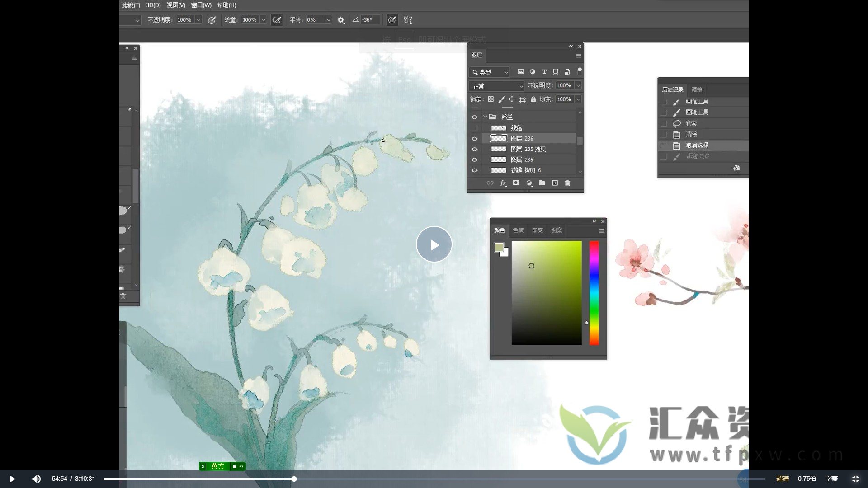Open the layer opacity dropdown arrow

(x=578, y=85)
